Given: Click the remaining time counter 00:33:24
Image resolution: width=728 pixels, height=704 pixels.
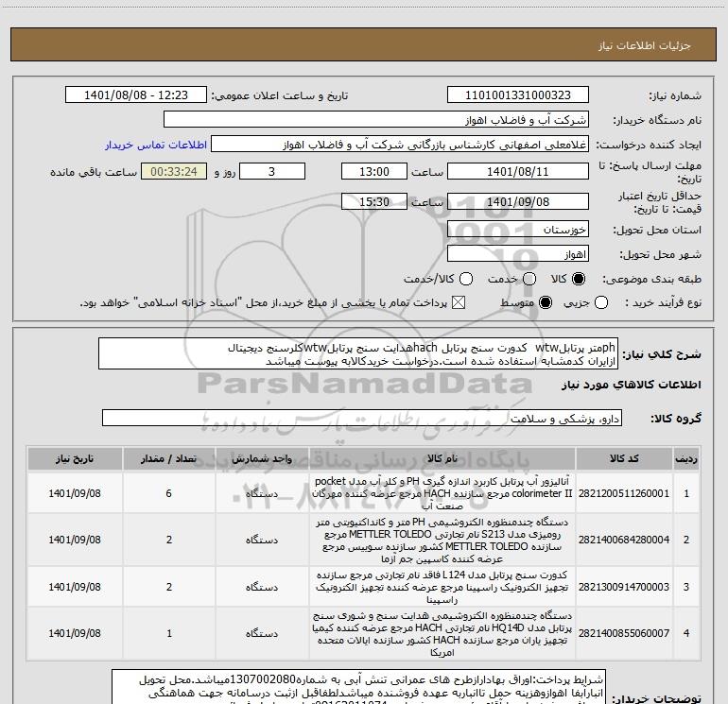Looking at the screenshot, I should (174, 171).
